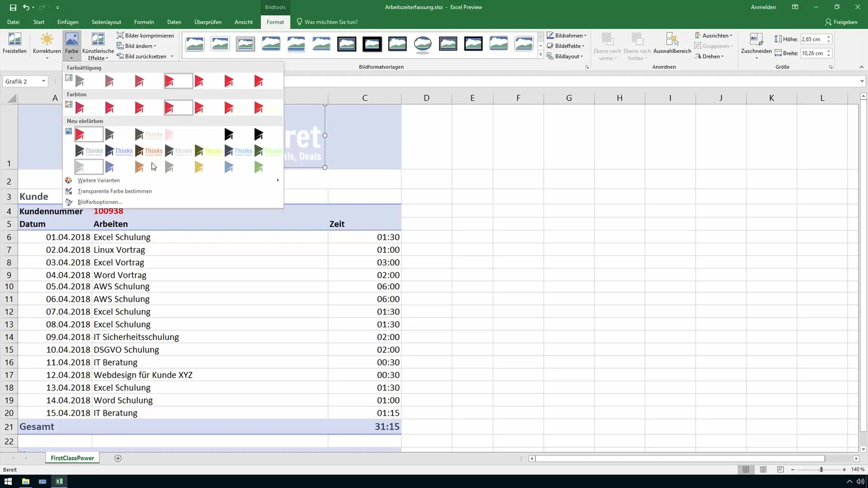This screenshot has width=868, height=488.
Task: Choose the light gold recolor swatch in bottom row
Action: click(208, 168)
